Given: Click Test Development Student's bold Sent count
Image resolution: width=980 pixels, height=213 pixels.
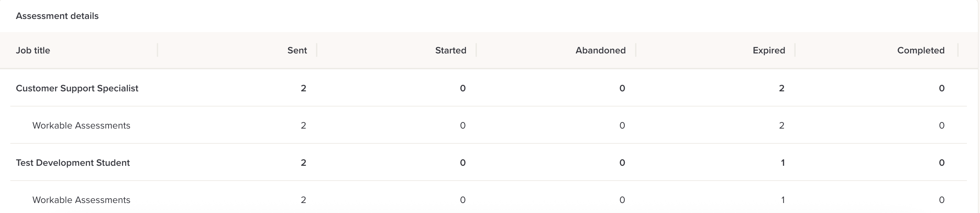Looking at the screenshot, I should point(303,163).
